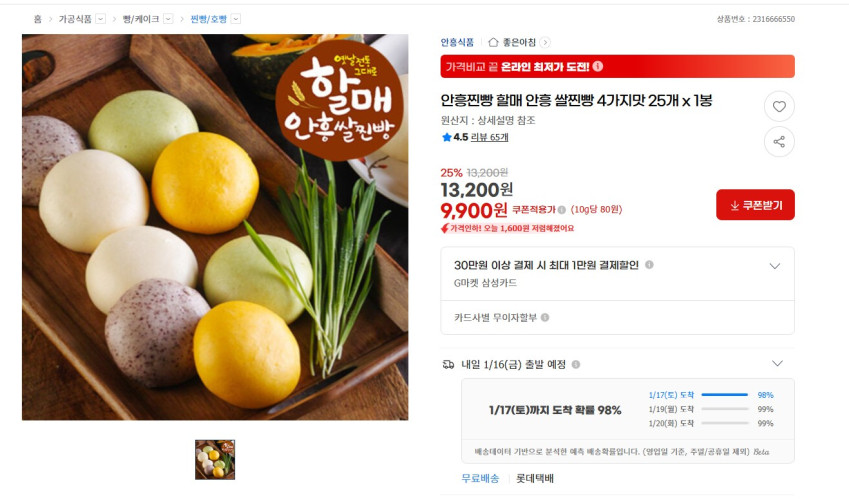The image size is (849, 499).
Task: Open the 가공식품 category dropdown
Action: [x=100, y=19]
